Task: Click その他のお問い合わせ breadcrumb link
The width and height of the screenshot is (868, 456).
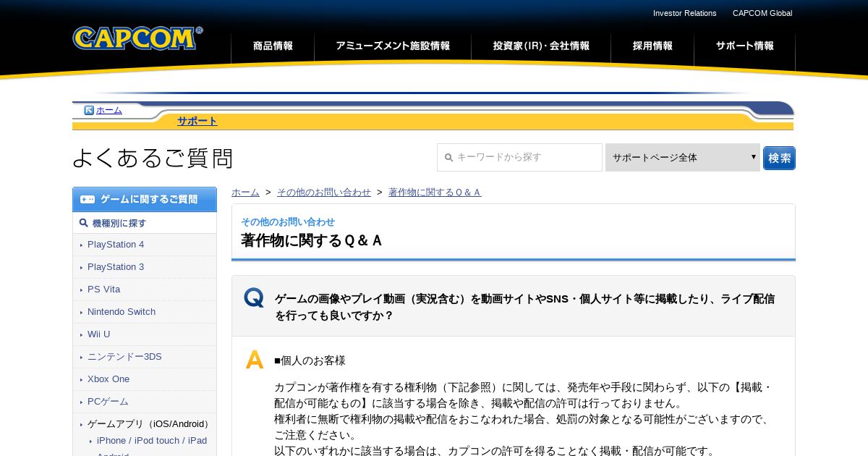Action: point(324,192)
